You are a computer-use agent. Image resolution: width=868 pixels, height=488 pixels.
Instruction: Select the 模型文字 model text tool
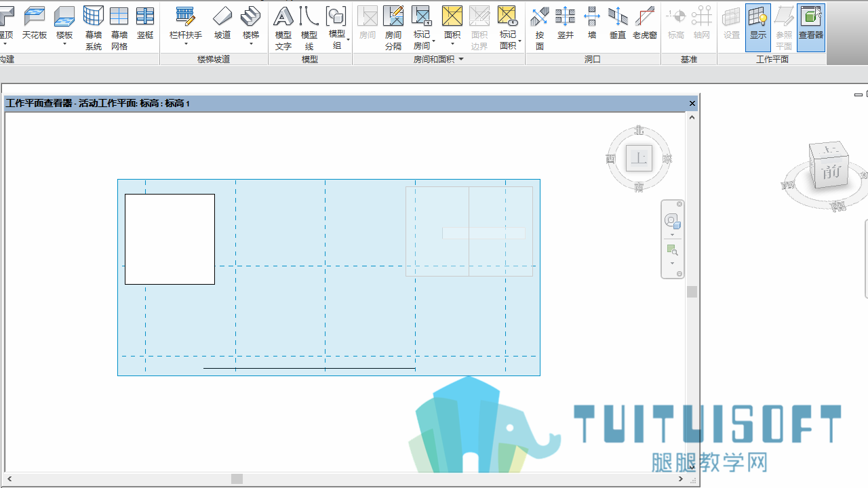[x=283, y=28]
